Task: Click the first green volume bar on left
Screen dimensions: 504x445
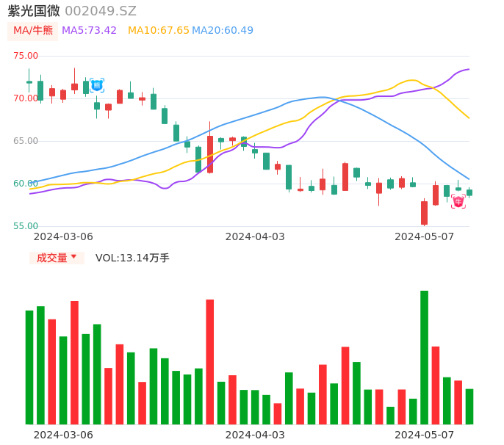Action: click(x=29, y=367)
